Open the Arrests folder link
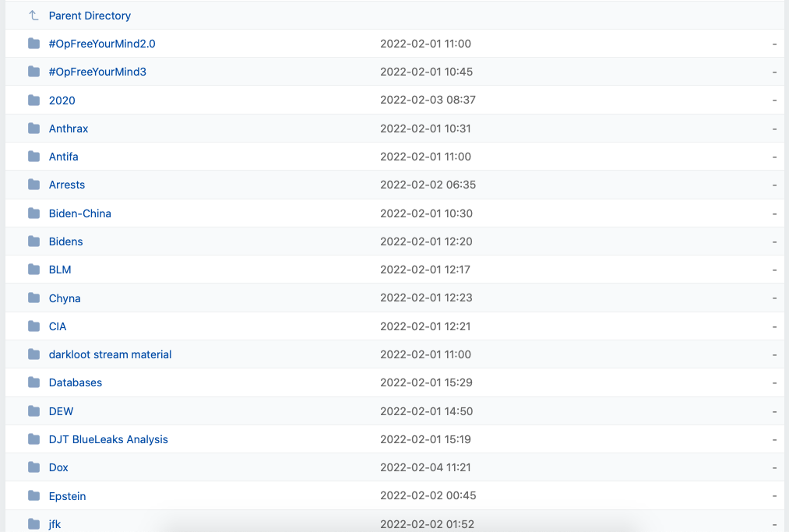Image resolution: width=789 pixels, height=532 pixels. click(67, 185)
